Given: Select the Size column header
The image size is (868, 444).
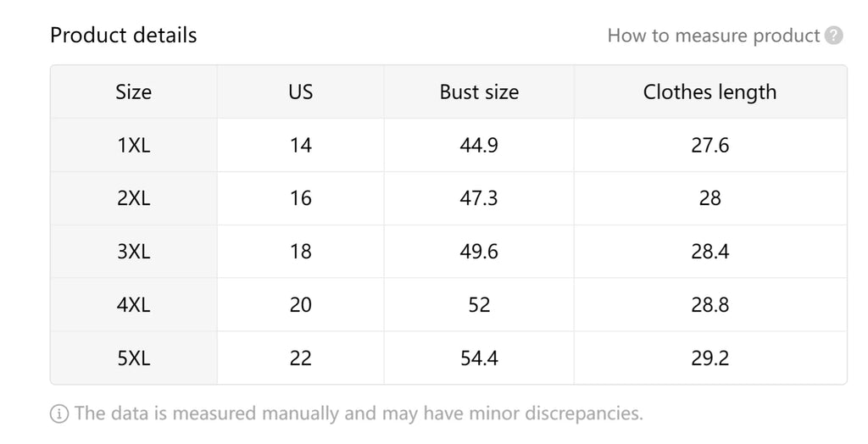Looking at the screenshot, I should [133, 92].
